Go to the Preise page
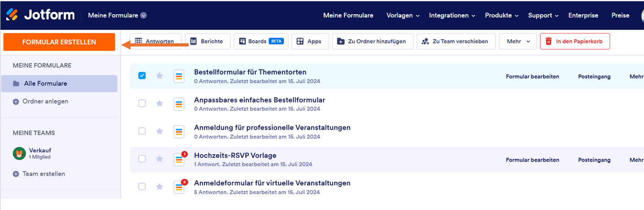The width and height of the screenshot is (644, 210). click(620, 15)
